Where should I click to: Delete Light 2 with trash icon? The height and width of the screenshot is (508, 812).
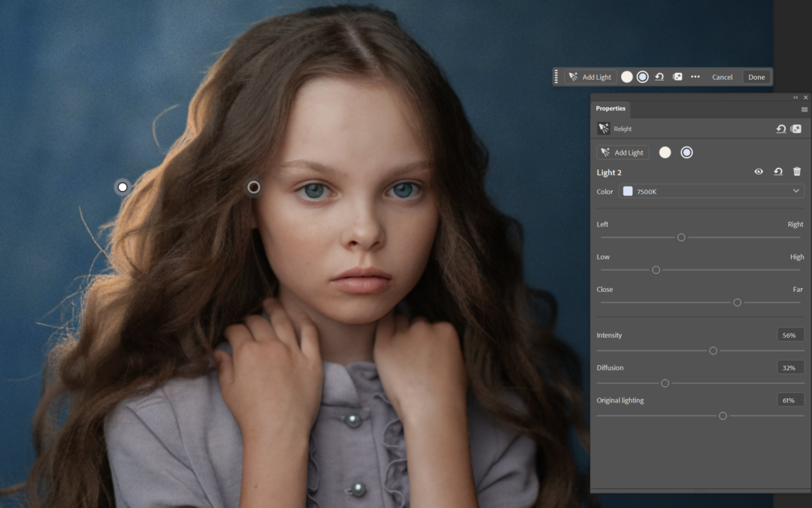[x=797, y=172]
